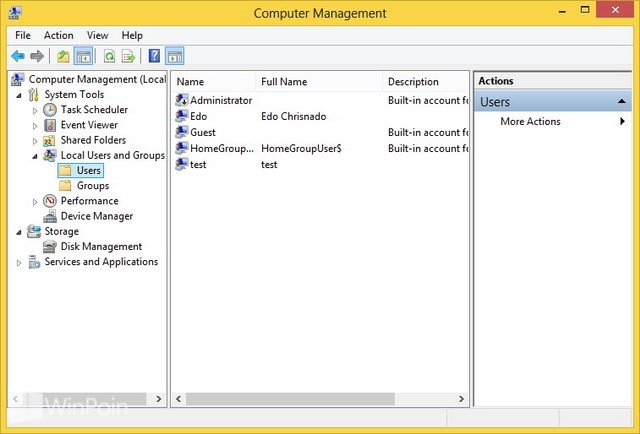The height and width of the screenshot is (434, 640).
Task: Expand the Performance node
Action: click(x=35, y=202)
